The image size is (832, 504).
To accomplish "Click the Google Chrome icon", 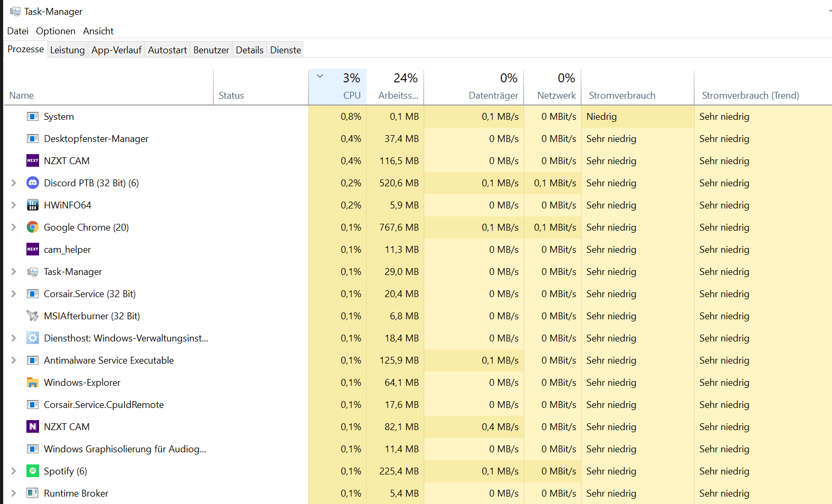I will point(33,227).
